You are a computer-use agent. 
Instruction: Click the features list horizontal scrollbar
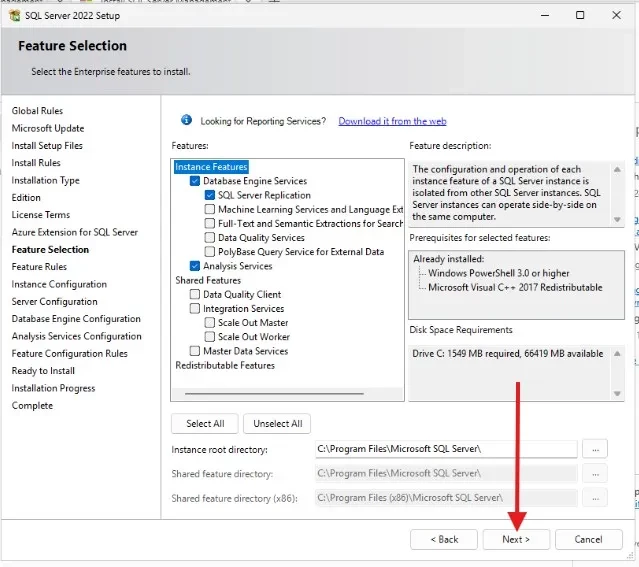[274, 394]
